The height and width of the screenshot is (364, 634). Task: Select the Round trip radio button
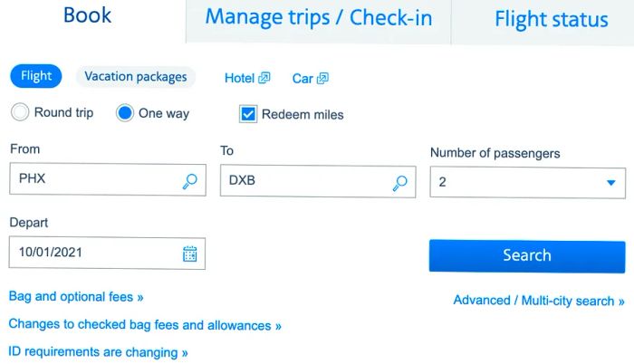[20, 112]
